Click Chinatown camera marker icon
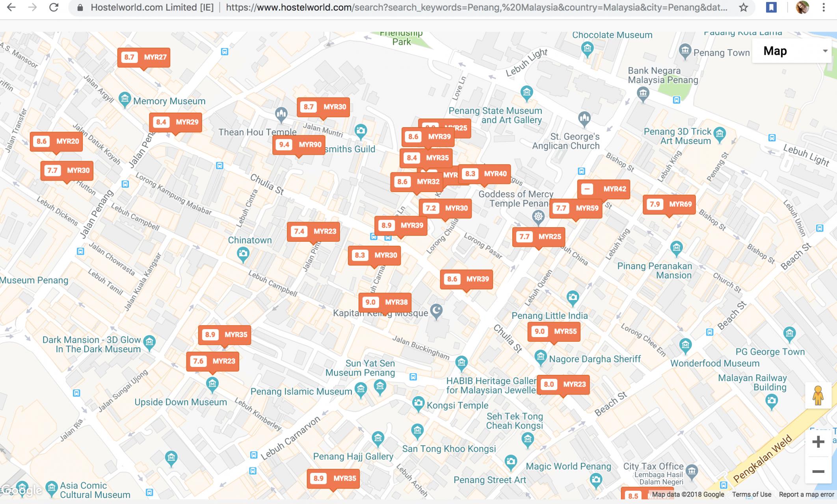 (243, 254)
